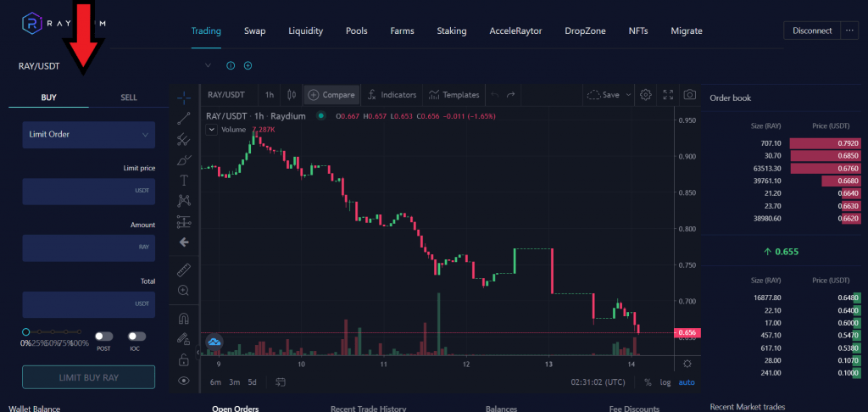Change the 1h chart interval

click(269, 95)
